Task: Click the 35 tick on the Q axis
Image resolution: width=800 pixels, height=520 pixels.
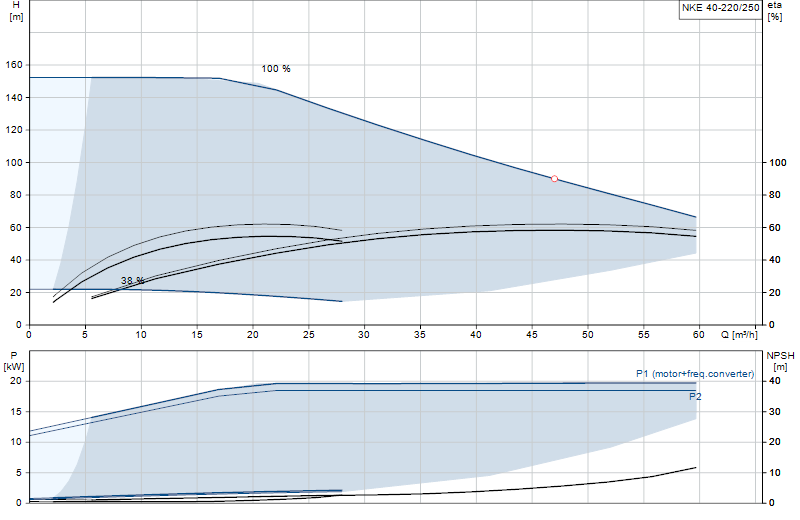Action: (x=420, y=335)
